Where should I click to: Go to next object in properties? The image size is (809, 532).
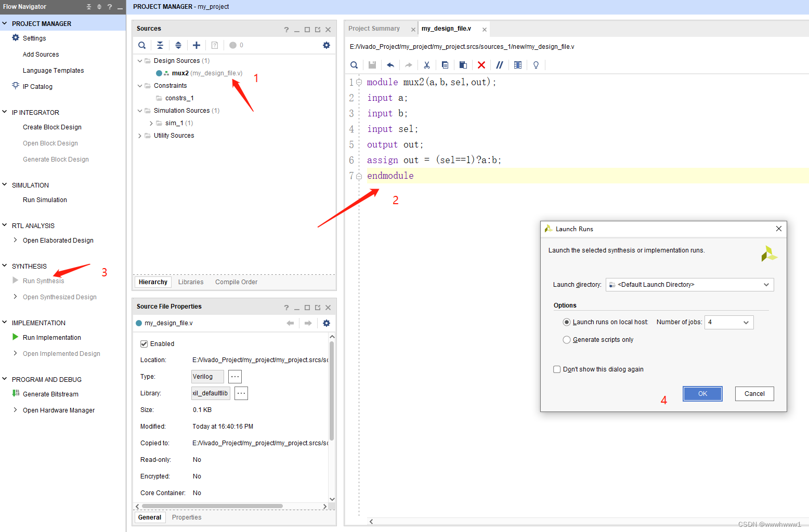pos(308,323)
